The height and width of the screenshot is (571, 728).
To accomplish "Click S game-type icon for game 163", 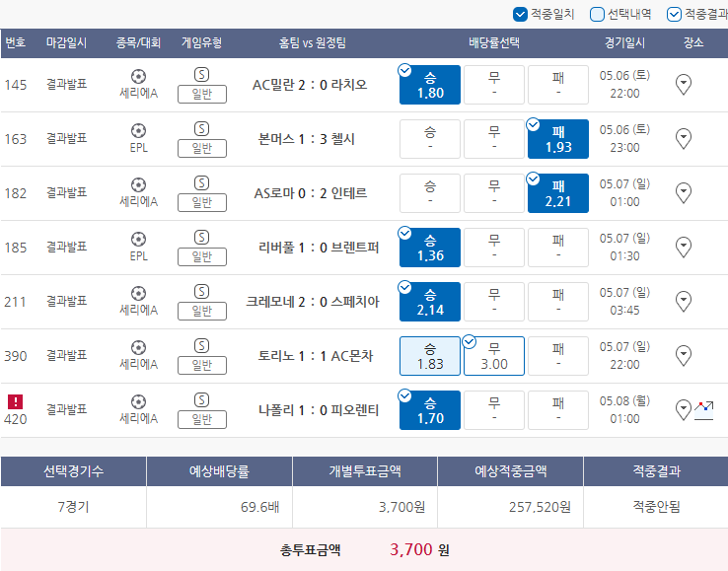I will pyautogui.click(x=201, y=129).
